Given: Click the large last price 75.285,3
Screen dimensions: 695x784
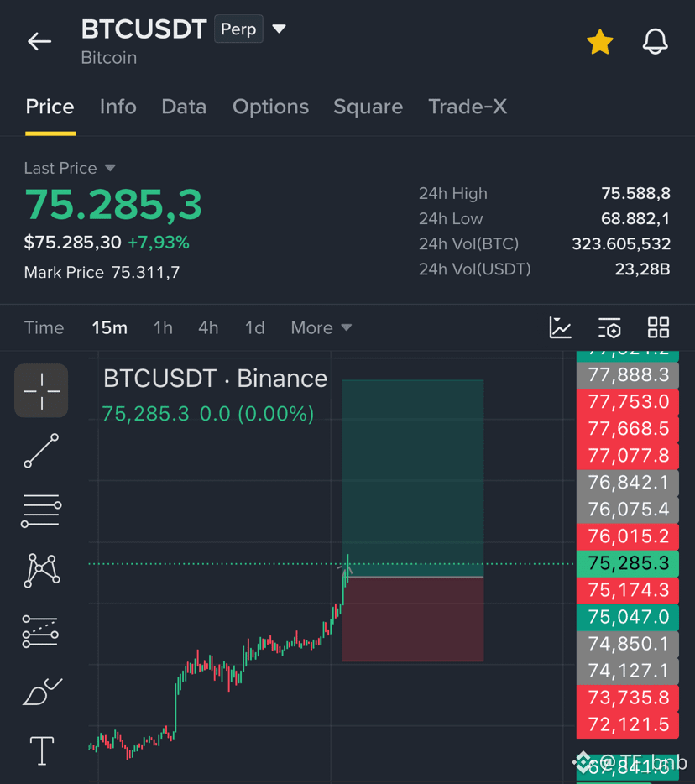Looking at the screenshot, I should tap(113, 205).
